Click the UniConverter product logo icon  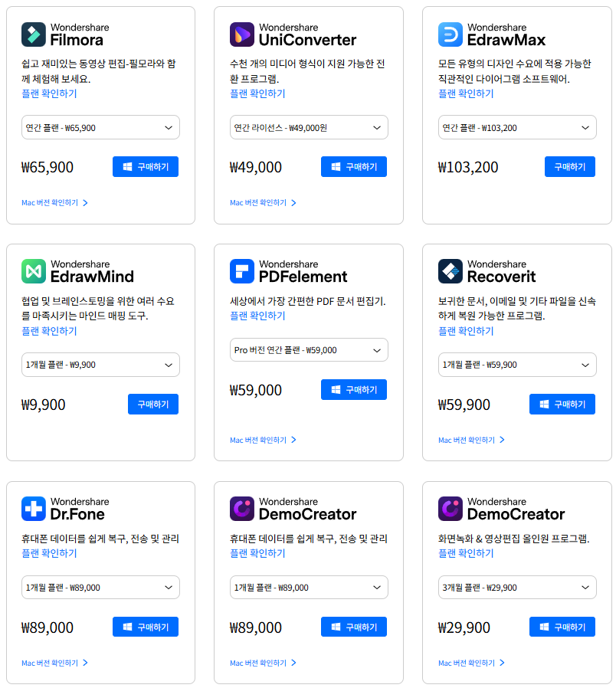coord(242,34)
